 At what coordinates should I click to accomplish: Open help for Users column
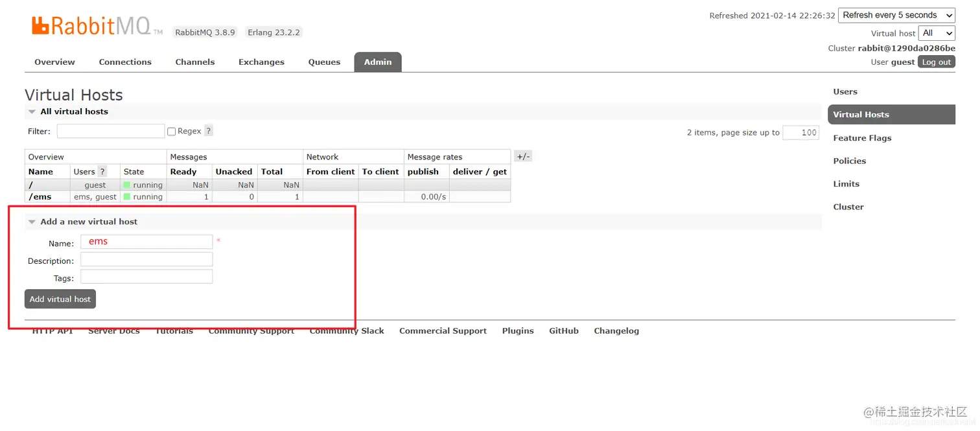(x=102, y=172)
